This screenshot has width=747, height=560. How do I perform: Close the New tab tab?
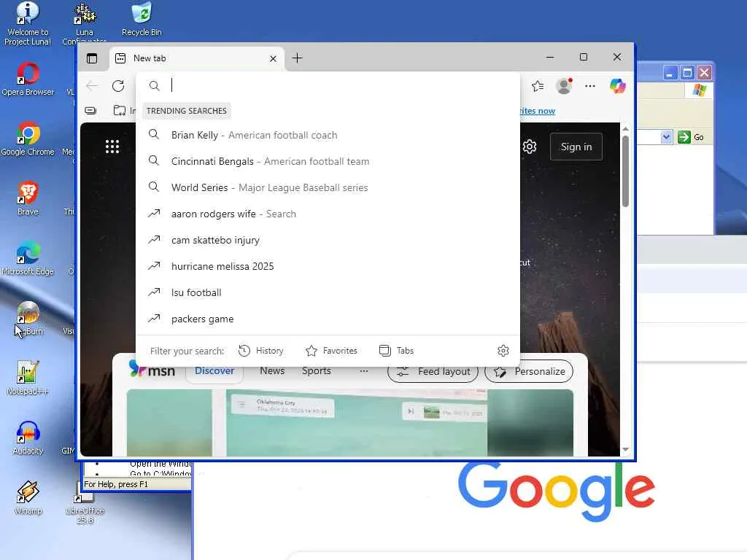(273, 58)
